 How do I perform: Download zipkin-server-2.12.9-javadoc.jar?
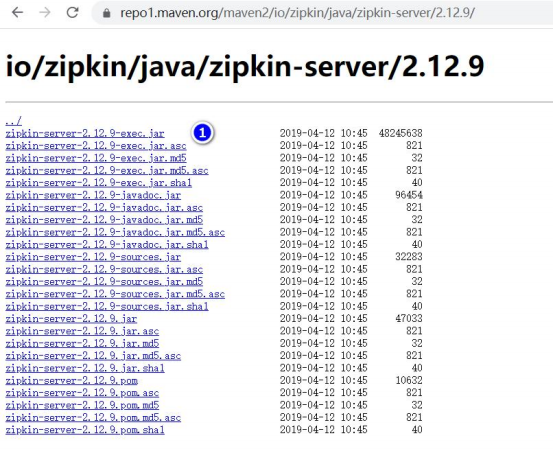point(93,195)
